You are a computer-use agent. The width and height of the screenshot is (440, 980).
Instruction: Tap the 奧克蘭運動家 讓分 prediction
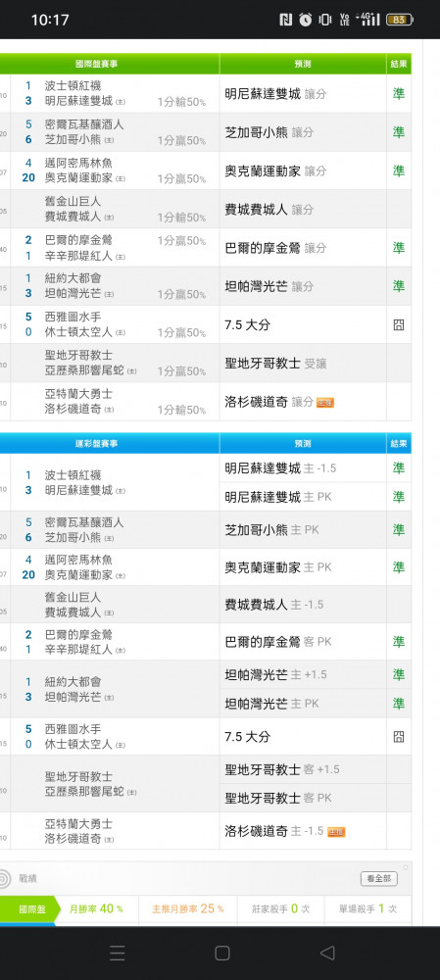[x=275, y=171]
